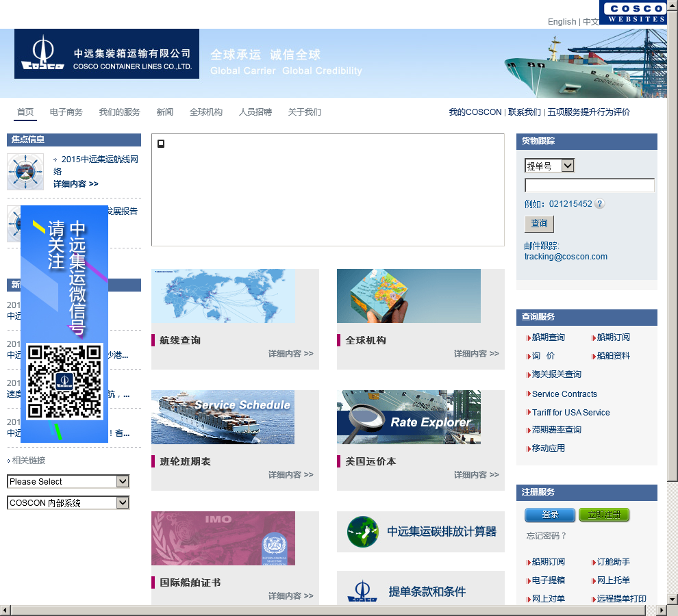Open 中远集运碳排放计算器 link

pyautogui.click(x=442, y=532)
